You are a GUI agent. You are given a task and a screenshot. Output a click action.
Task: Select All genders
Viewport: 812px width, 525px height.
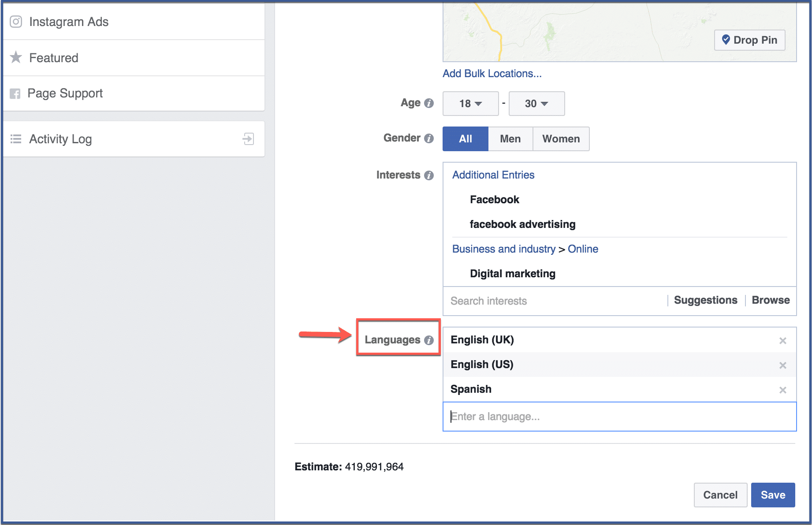pyautogui.click(x=465, y=139)
